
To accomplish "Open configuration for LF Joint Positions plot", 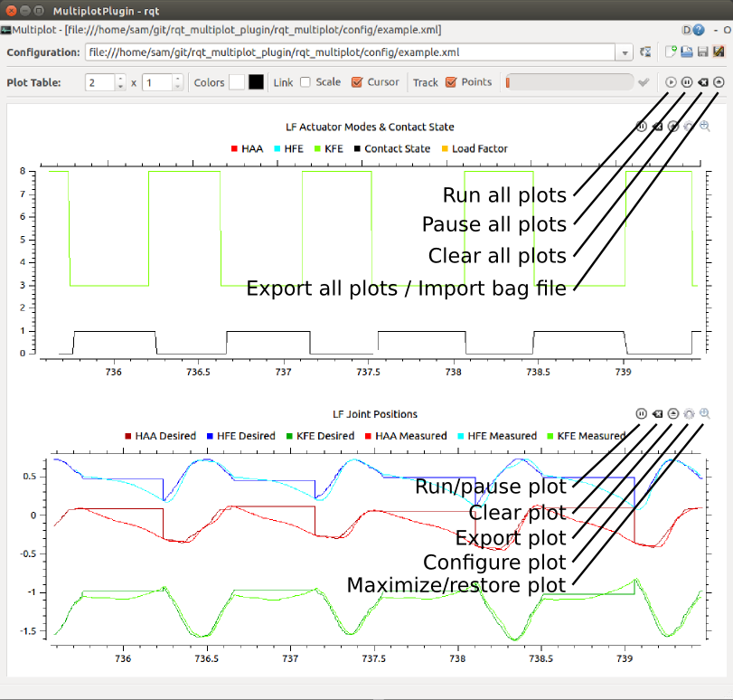I will tap(690, 413).
